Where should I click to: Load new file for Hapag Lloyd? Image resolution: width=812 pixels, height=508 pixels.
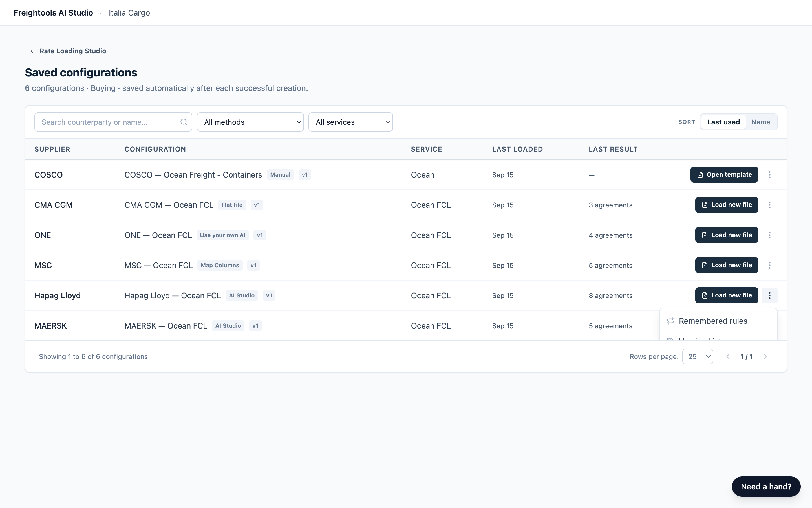[727, 296]
